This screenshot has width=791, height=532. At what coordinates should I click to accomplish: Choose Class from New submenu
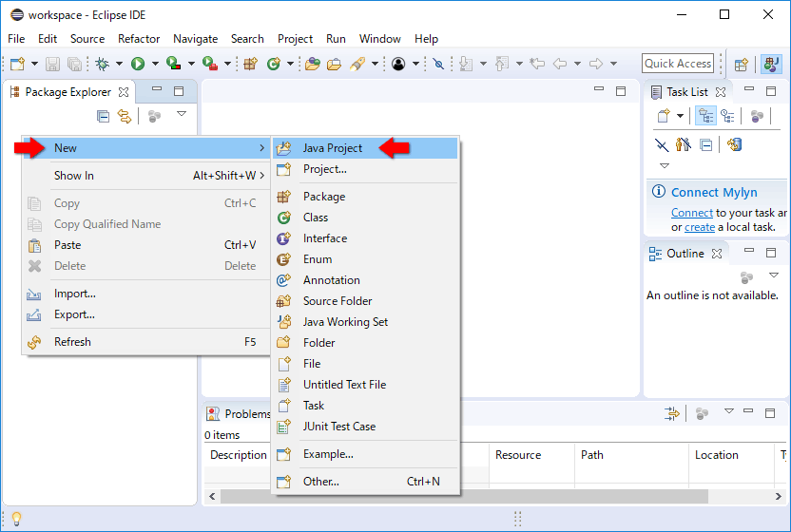[366, 218]
